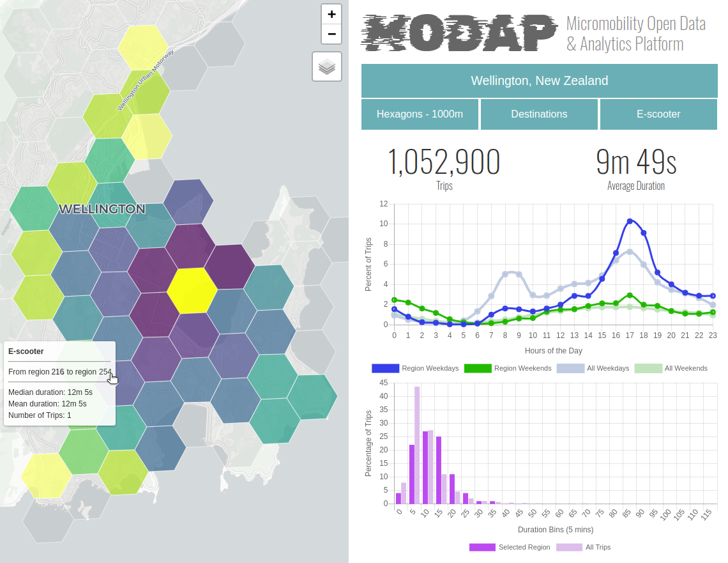Open the E-scooter vehicle selector
Image resolution: width=728 pixels, height=563 pixels.
coord(658,114)
